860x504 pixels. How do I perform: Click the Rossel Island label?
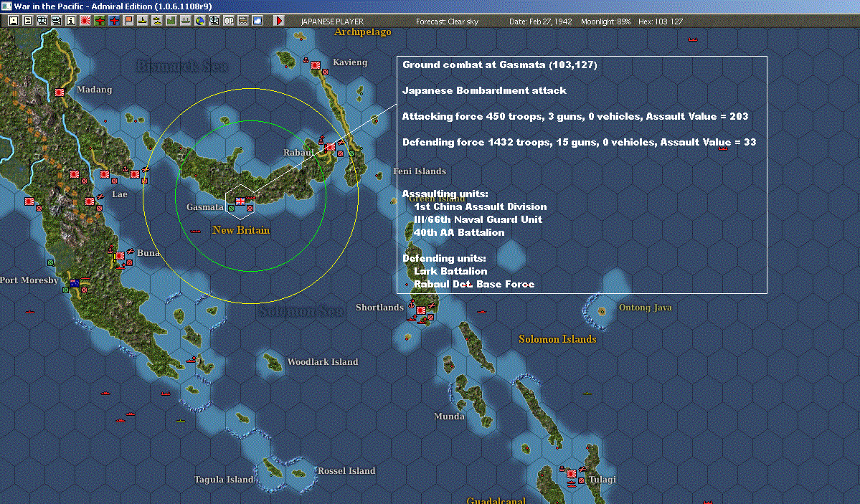[346, 470]
